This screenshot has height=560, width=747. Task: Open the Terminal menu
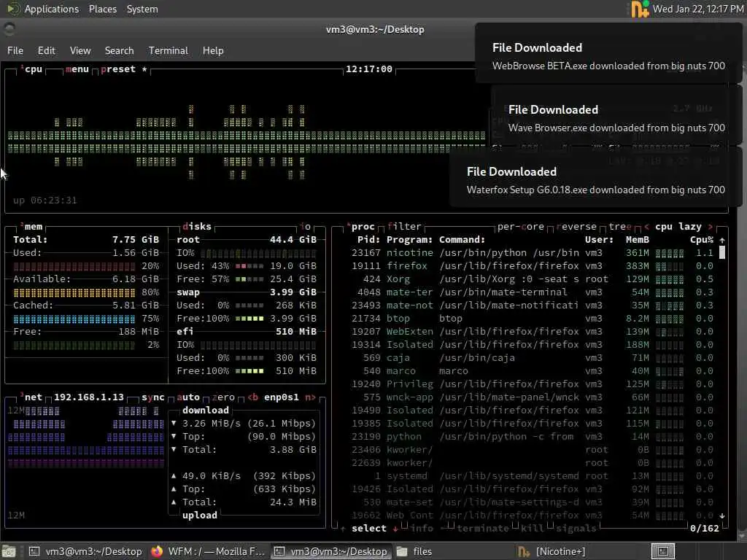pos(169,50)
